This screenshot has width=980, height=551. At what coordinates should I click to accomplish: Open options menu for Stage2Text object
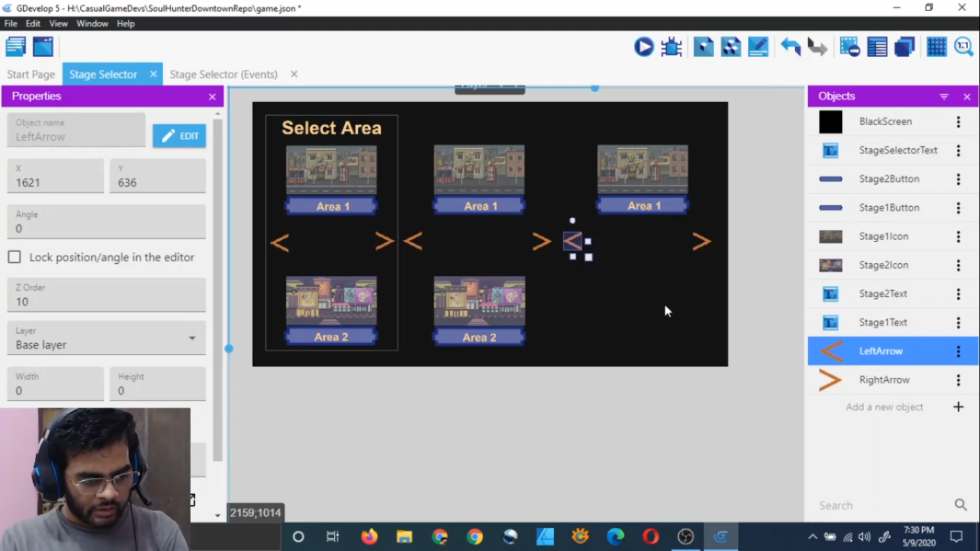(958, 294)
